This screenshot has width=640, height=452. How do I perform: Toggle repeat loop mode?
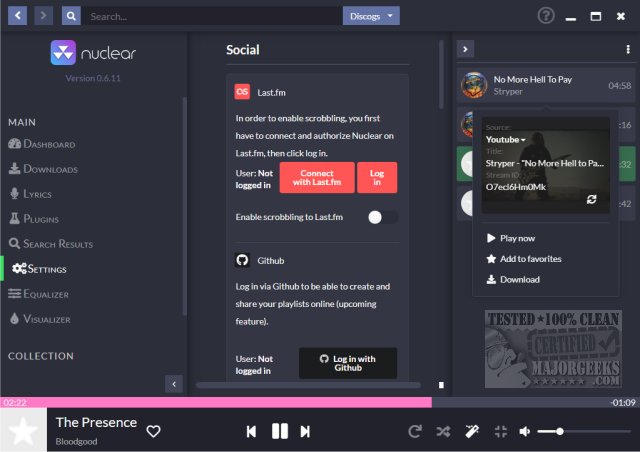[415, 431]
